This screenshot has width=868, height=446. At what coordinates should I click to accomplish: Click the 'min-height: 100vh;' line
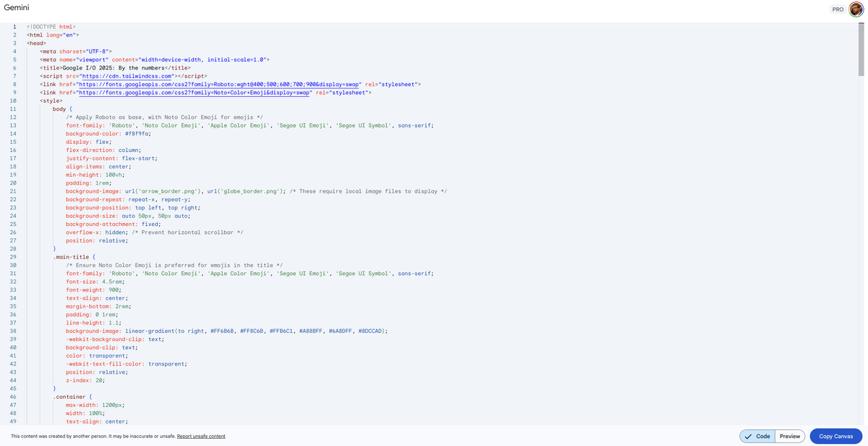tap(96, 174)
